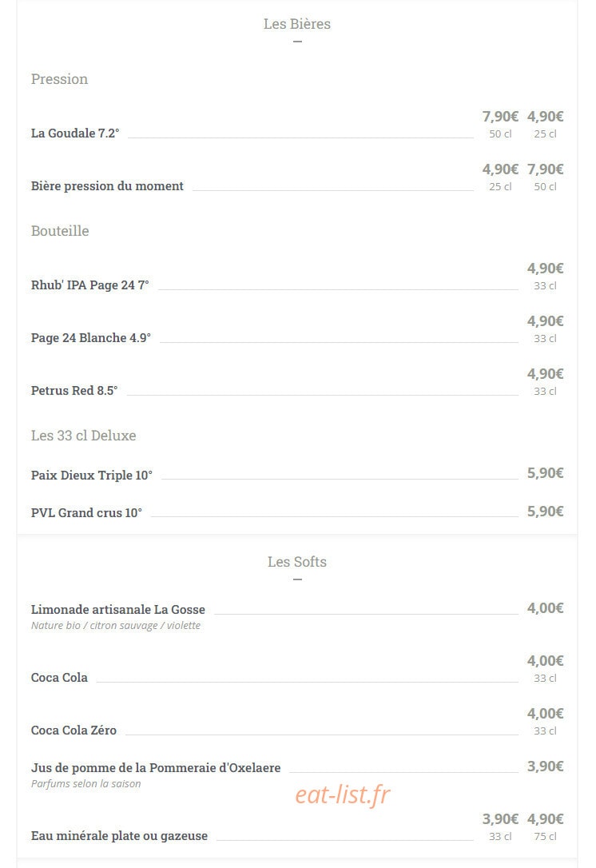This screenshot has height=868, width=596.
Task: Click the Les Softs section heading
Action: coord(297,562)
